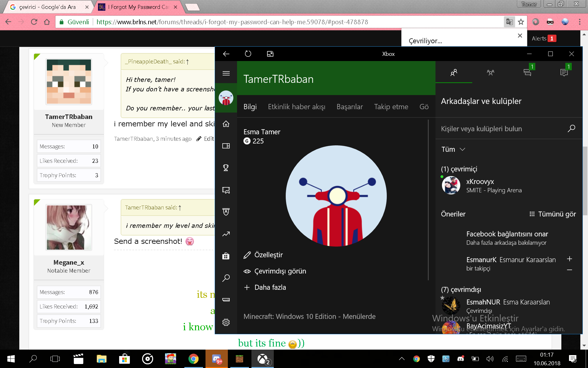Screen dimensions: 588x368
Task: Refresh the Xbox app view
Action: click(x=248, y=54)
